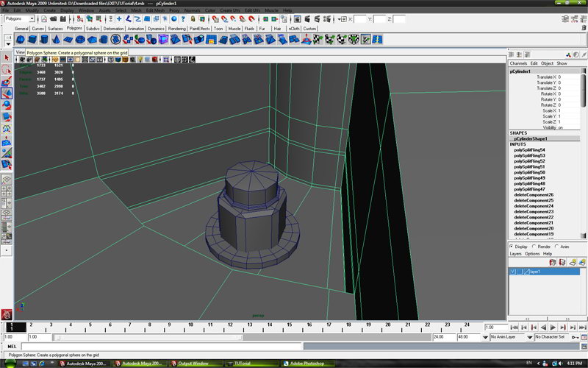Click the polygon torus shelf icon
Viewport: 588px width, 368px height.
tap(79, 40)
